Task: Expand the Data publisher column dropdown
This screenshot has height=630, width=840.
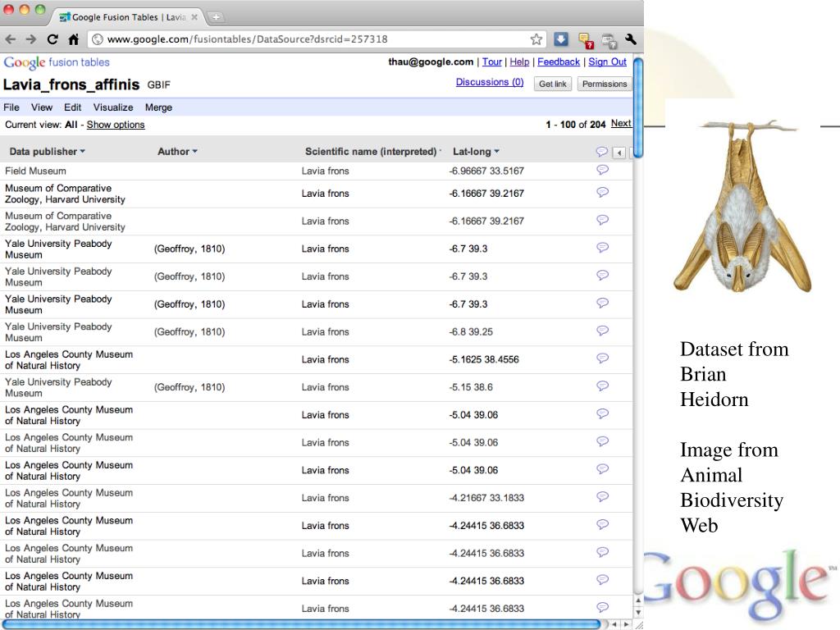Action: click(x=82, y=152)
